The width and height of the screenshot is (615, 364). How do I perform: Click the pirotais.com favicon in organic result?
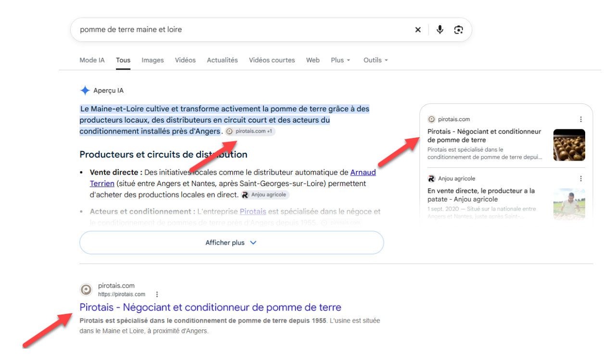(x=86, y=289)
